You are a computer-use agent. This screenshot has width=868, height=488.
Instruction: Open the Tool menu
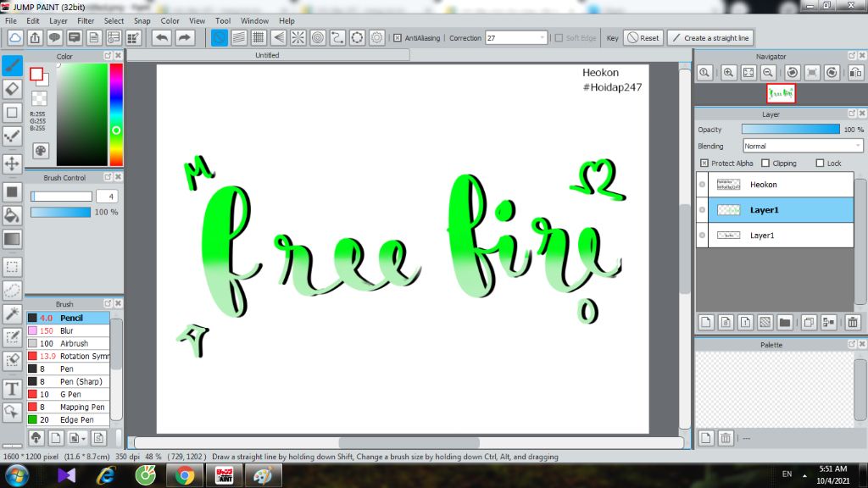[223, 20]
